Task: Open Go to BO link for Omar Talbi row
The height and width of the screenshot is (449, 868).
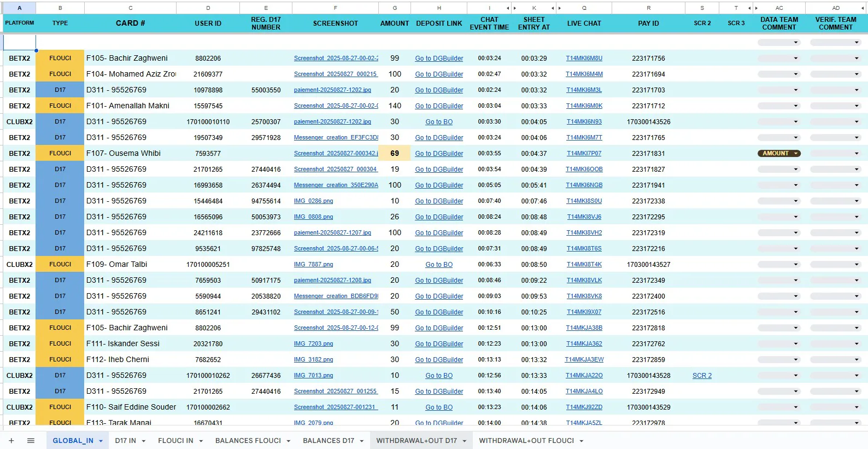Action: (x=439, y=265)
